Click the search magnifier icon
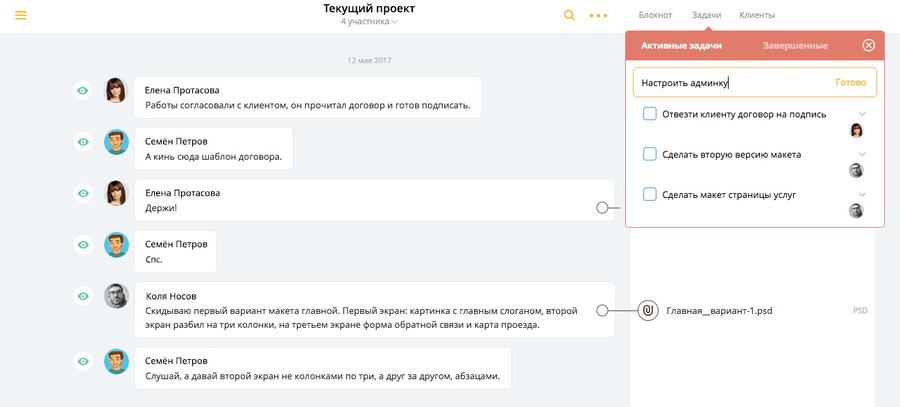The width and height of the screenshot is (900, 407). pyautogui.click(x=569, y=15)
